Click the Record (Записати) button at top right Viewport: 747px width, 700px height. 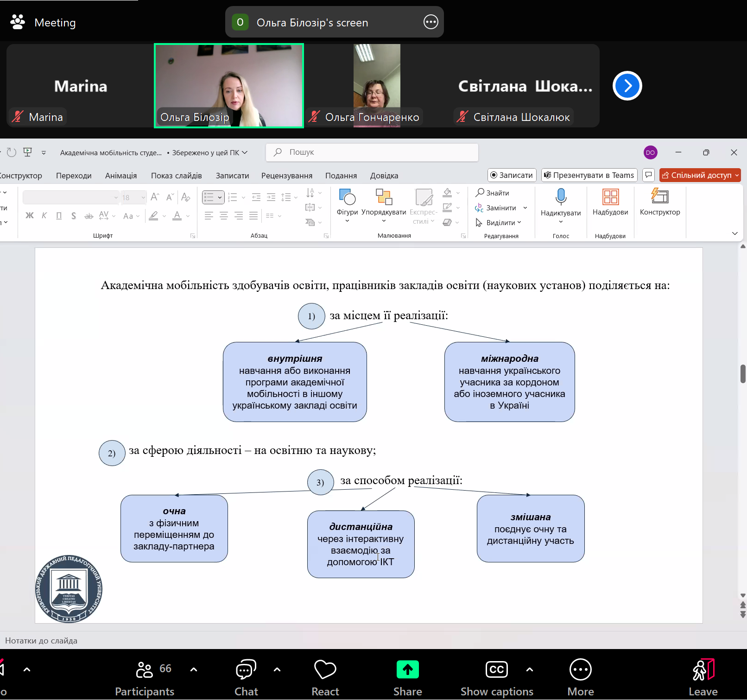click(512, 175)
